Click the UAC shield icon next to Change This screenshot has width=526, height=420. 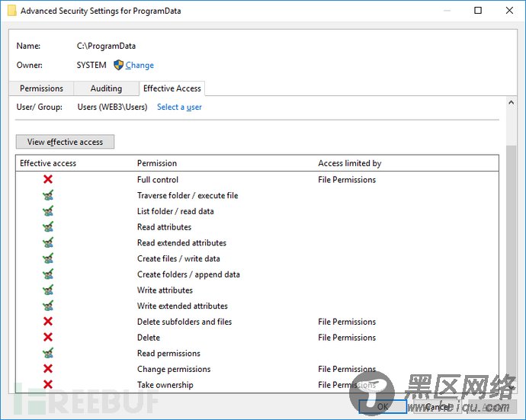point(118,65)
